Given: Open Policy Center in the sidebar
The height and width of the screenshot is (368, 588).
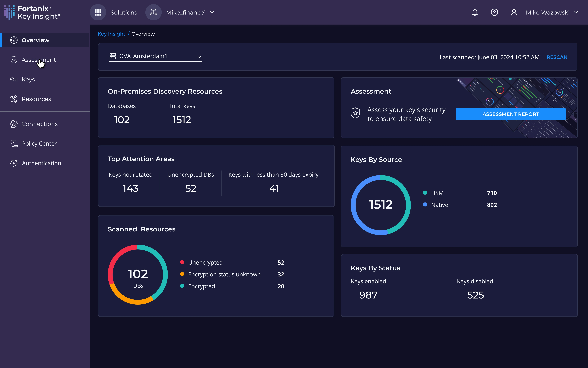Looking at the screenshot, I should (45, 144).
